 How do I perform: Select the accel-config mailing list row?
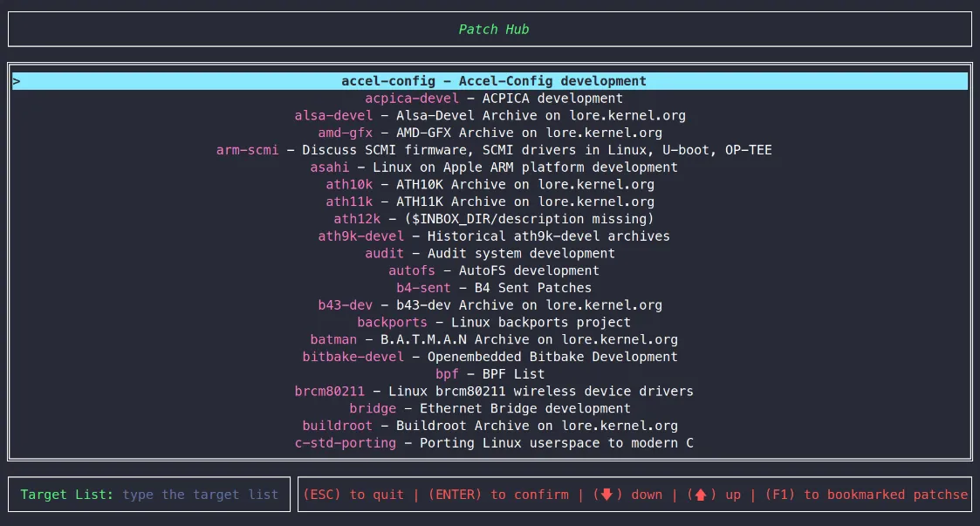pyautogui.click(x=490, y=81)
